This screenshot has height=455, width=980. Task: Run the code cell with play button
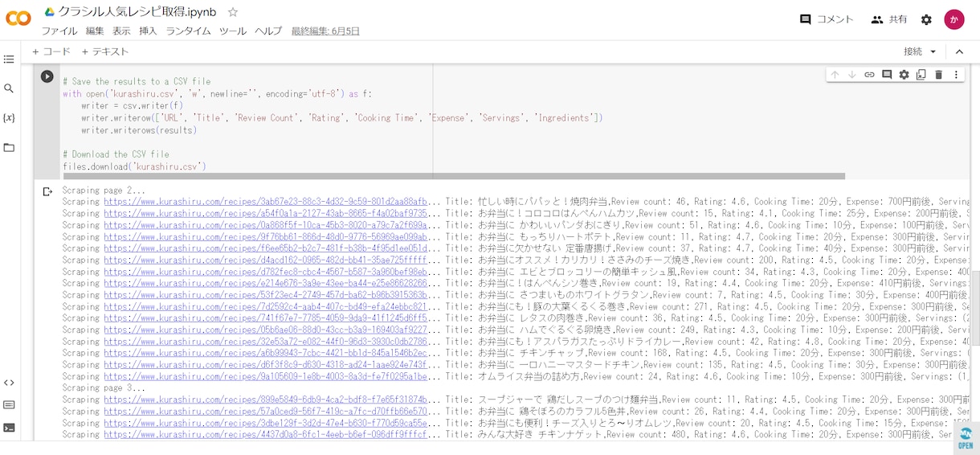click(x=47, y=76)
